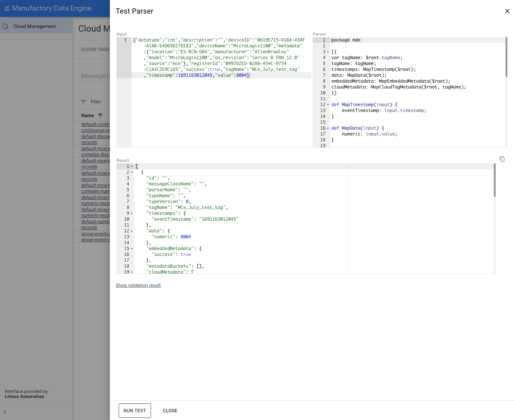Open the Show validation result link
514x420 pixels.
(138, 285)
